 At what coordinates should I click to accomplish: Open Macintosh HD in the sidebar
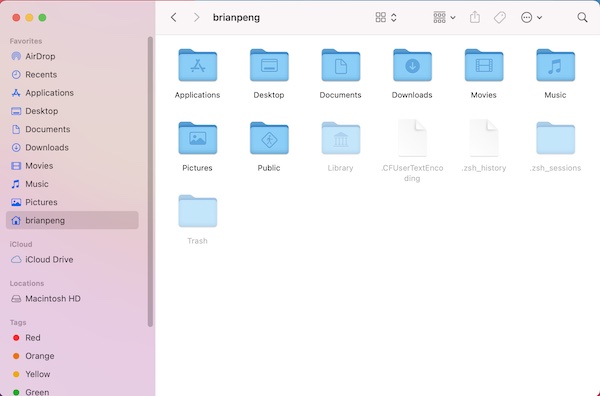(x=72, y=298)
